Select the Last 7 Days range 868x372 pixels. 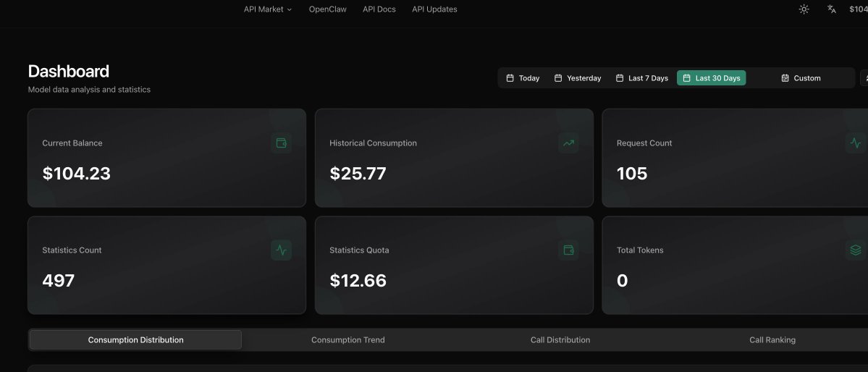pyautogui.click(x=642, y=78)
